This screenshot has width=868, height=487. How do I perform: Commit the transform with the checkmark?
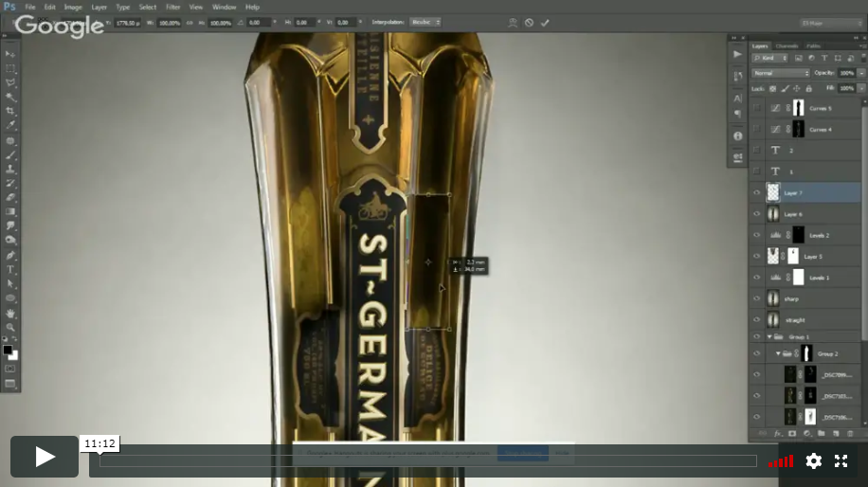point(545,23)
